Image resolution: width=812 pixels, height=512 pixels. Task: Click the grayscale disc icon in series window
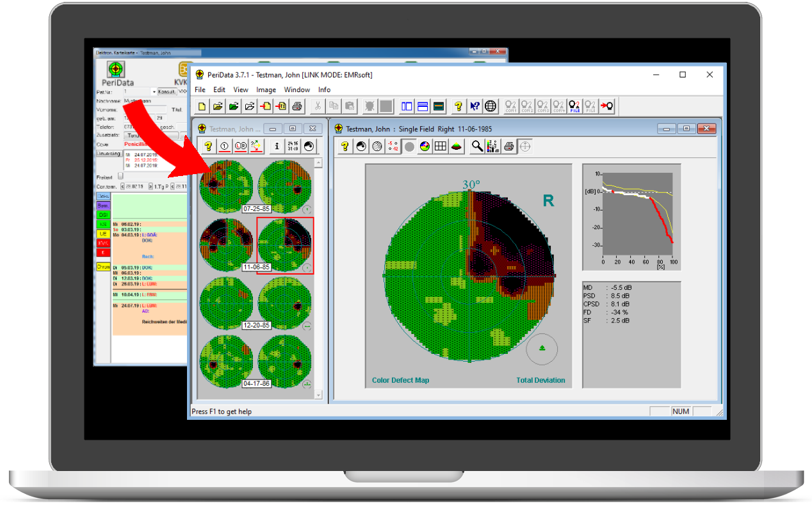[309, 147]
